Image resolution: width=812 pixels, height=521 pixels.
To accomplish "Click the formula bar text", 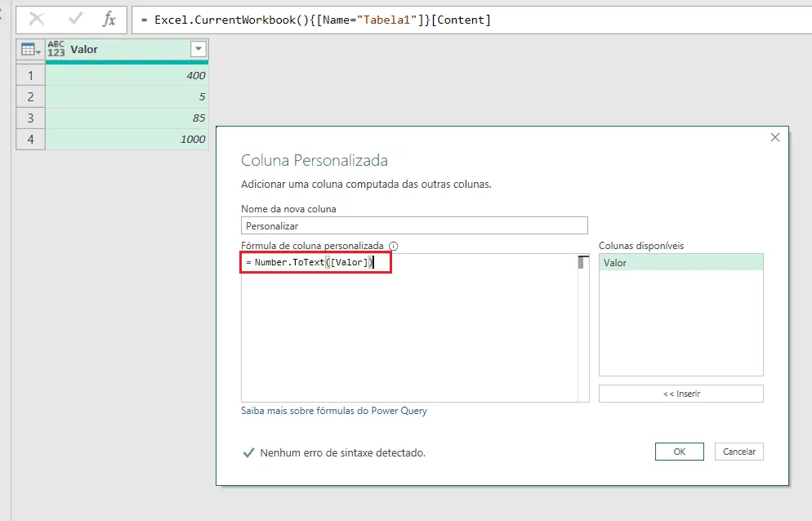I will click(x=317, y=20).
